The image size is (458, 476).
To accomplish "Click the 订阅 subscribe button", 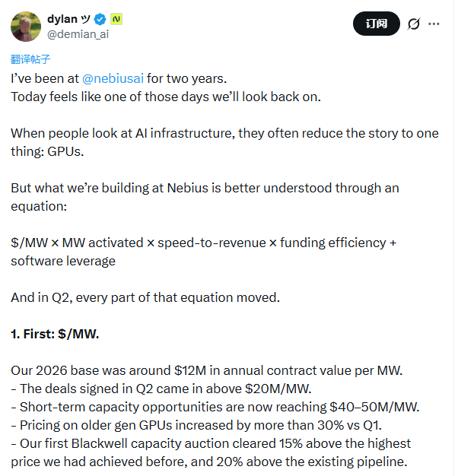I will (377, 24).
